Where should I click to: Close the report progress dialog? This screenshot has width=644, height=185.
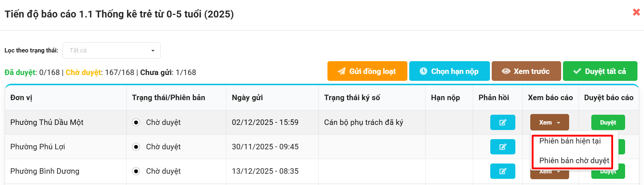[x=636, y=12]
